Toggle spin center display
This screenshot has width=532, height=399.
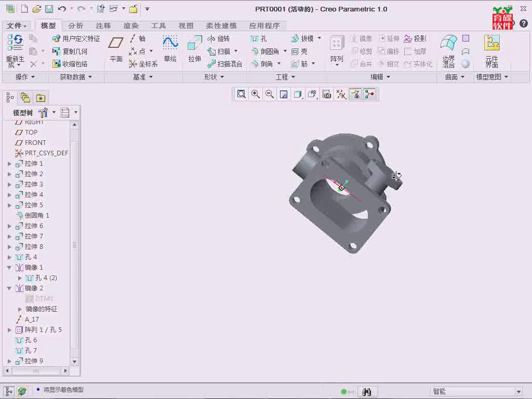tap(369, 94)
